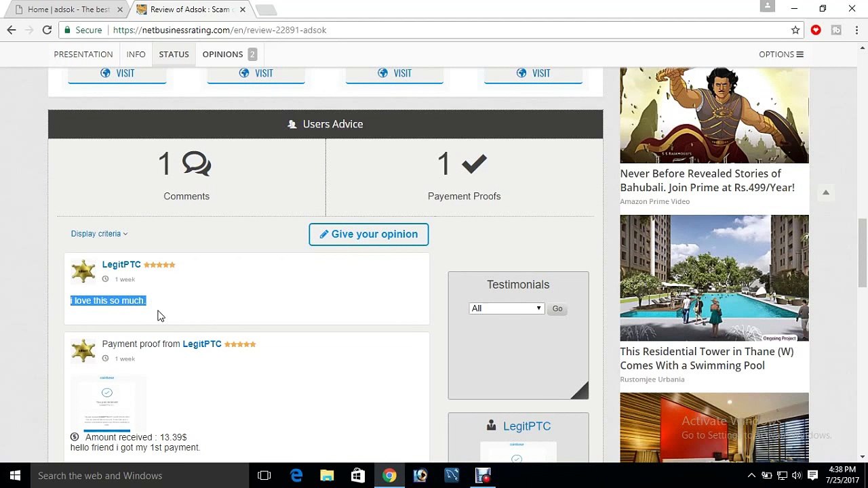This screenshot has height=488, width=868.
Task: Open the screen recorder app in the taskbar
Action: 483,476
